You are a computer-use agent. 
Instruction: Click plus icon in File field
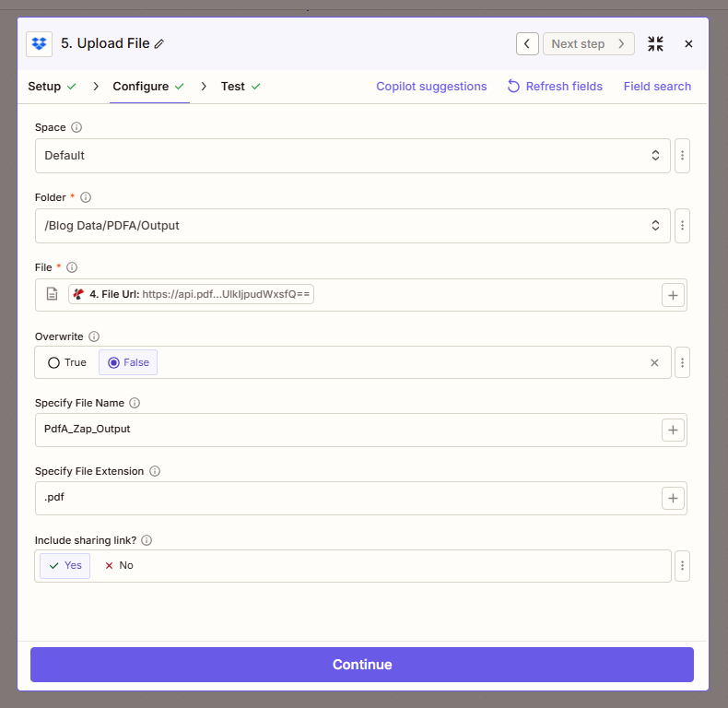coord(673,295)
